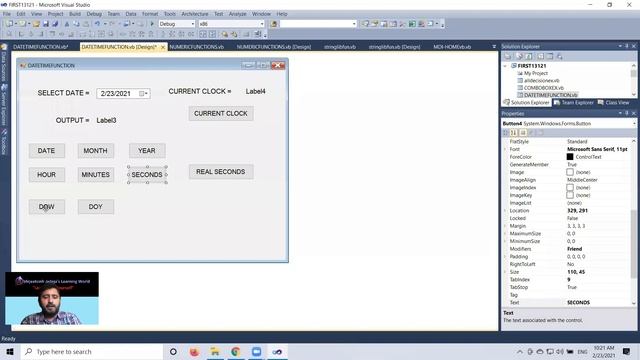Select the MONTH button on form

[x=96, y=151]
